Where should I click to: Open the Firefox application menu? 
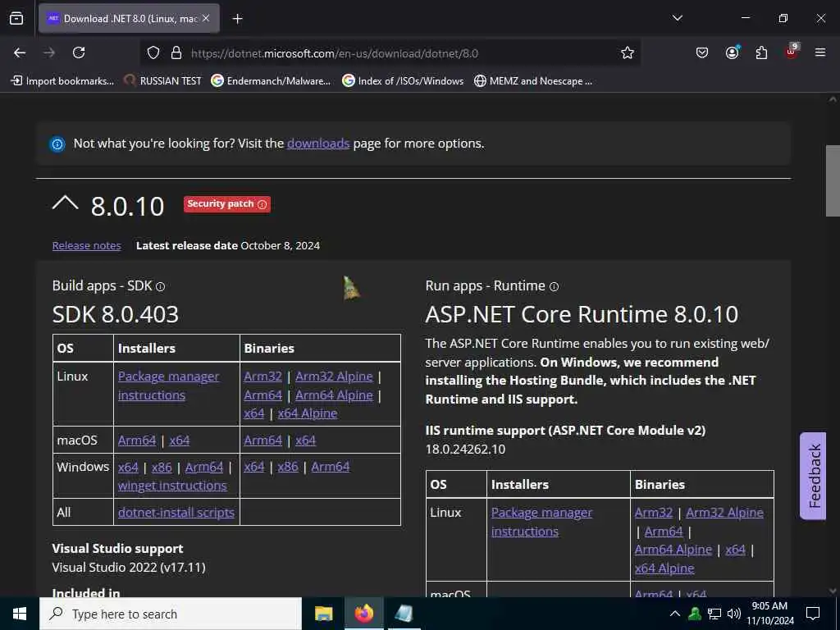click(820, 52)
